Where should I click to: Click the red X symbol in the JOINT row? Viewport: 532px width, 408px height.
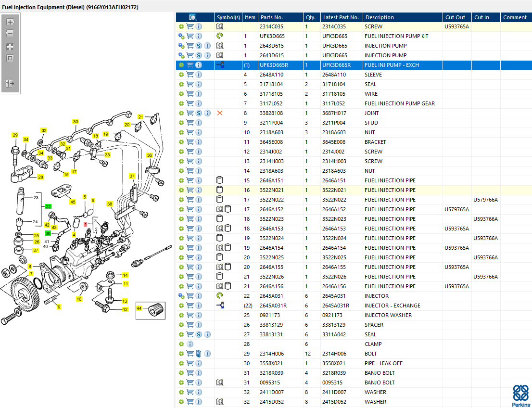(x=220, y=113)
